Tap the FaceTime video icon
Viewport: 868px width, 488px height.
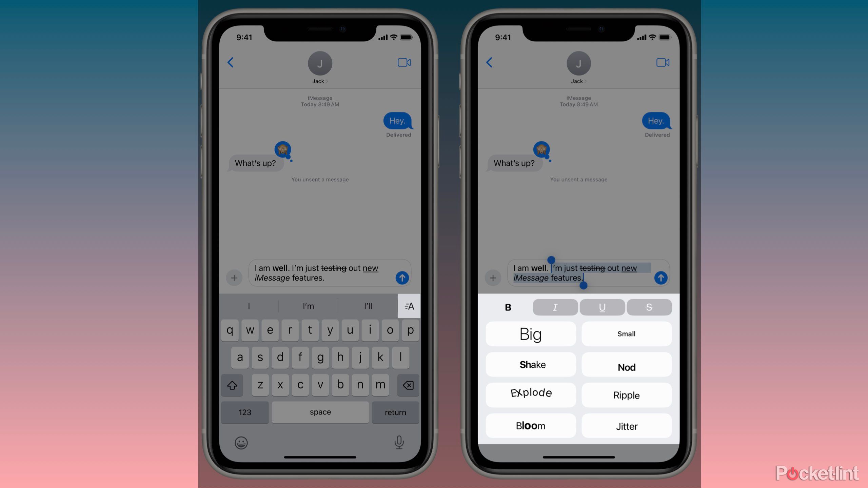coord(404,63)
